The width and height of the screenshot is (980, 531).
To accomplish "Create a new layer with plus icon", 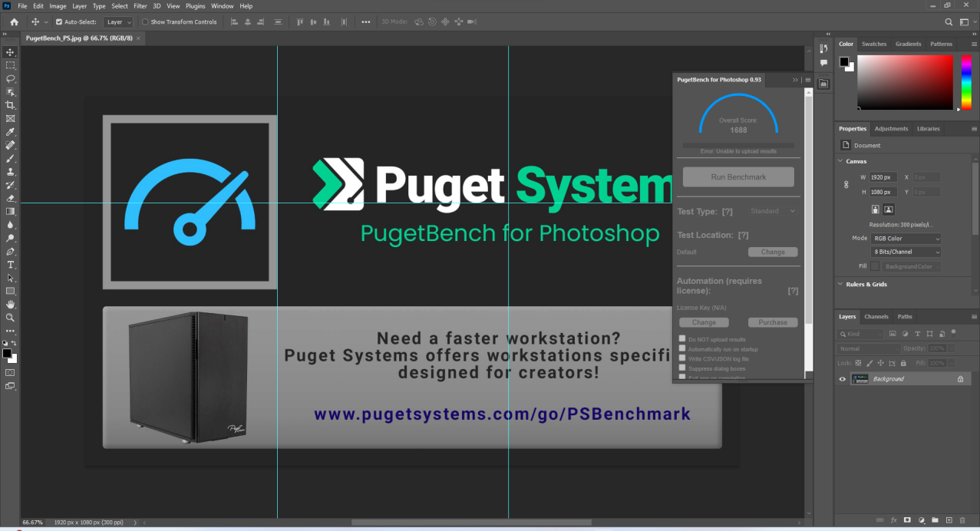I will click(949, 520).
